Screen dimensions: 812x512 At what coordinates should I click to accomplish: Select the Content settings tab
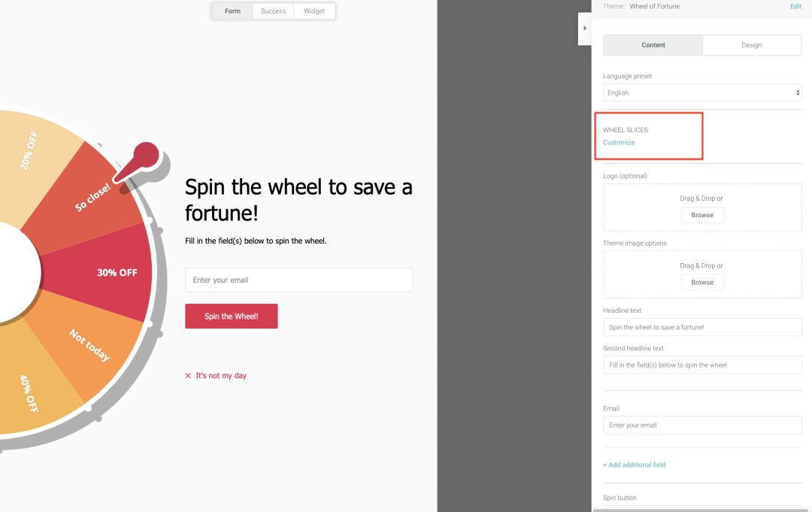coord(653,45)
